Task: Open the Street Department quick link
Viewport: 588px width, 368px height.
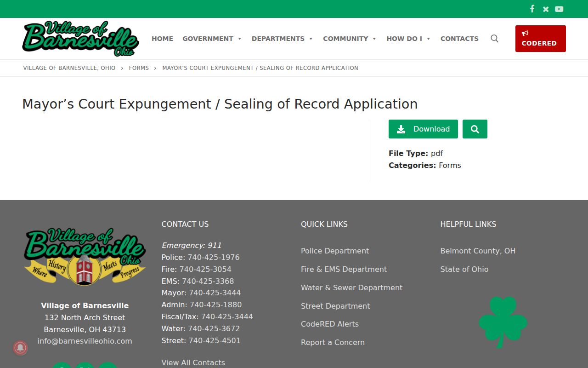Action: pos(335,306)
